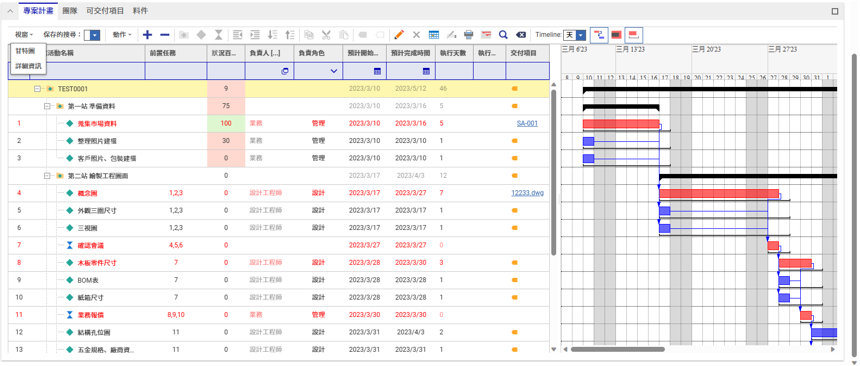860x366 pixels.
Task: Select the 確認會議 activity row
Action: pos(279,245)
